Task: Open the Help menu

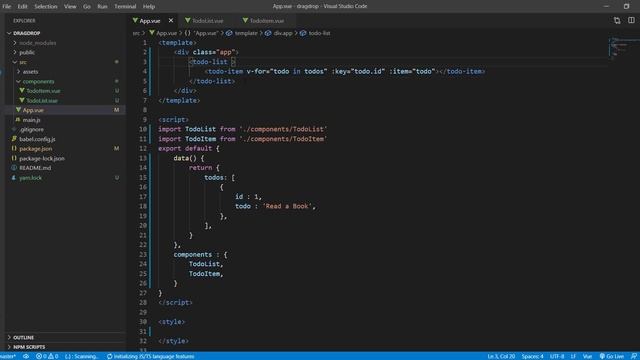Action: [149, 6]
